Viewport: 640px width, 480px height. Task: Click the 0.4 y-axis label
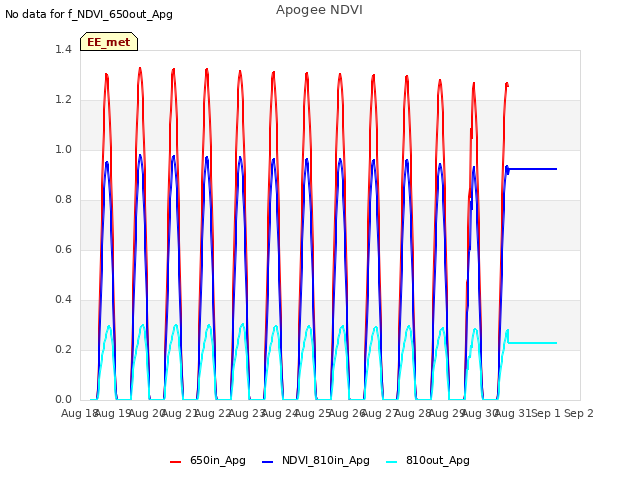click(x=63, y=300)
